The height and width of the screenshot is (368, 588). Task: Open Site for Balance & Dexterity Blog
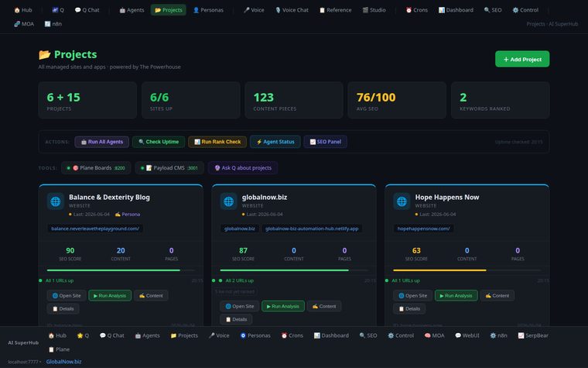pos(67,295)
